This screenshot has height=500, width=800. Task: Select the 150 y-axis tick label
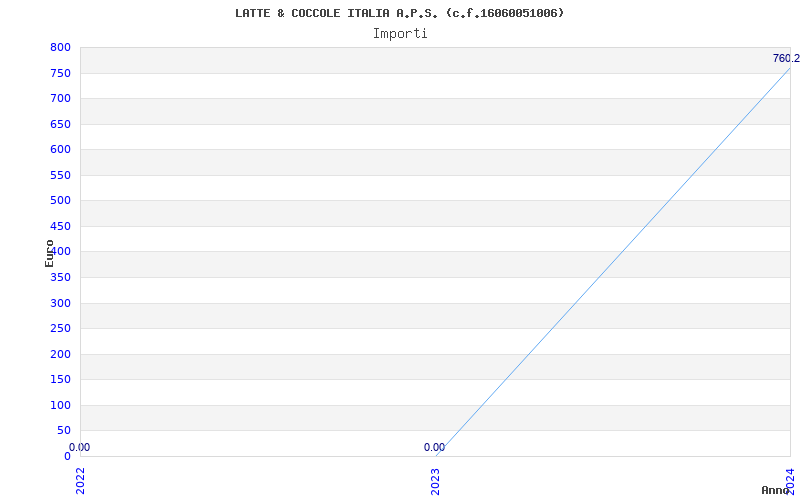pos(60,380)
